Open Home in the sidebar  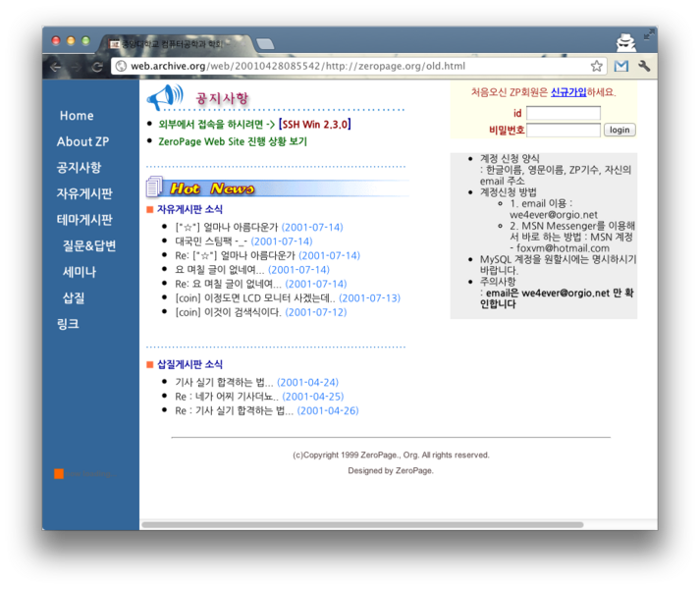(x=77, y=116)
